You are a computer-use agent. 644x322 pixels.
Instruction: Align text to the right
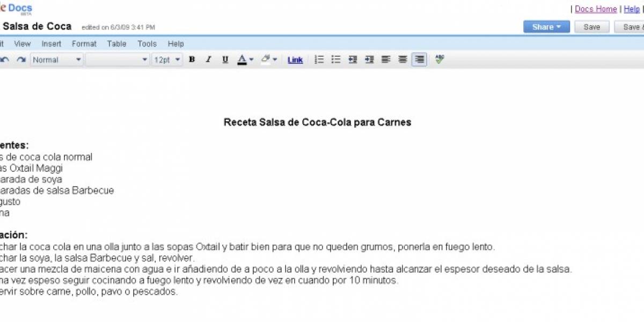(x=420, y=60)
